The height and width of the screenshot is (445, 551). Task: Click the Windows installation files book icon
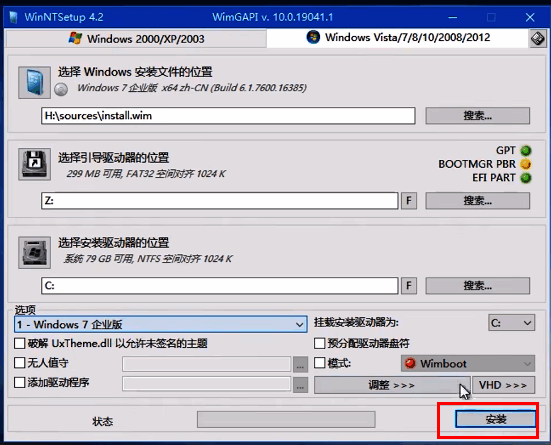click(x=34, y=82)
